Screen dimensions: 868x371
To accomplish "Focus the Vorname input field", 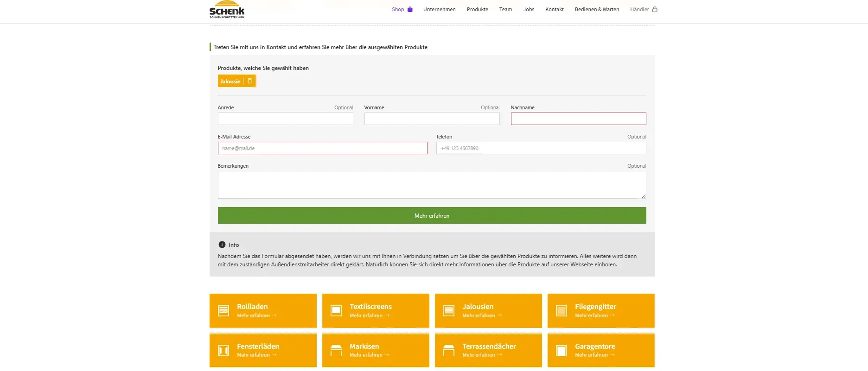I will [x=432, y=119].
